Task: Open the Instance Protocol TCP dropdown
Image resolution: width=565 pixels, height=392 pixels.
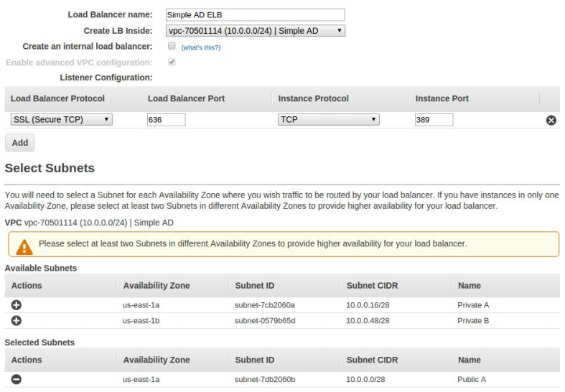Action: pos(328,120)
